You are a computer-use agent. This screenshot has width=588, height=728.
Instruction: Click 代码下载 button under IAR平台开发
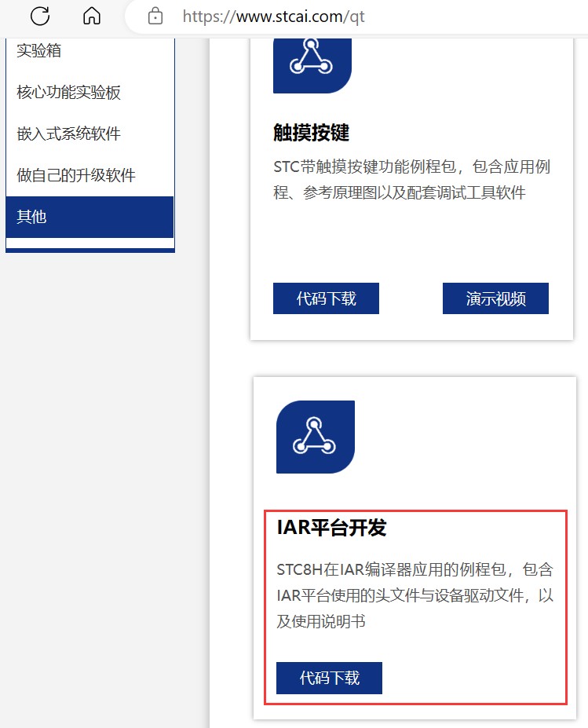click(x=329, y=678)
